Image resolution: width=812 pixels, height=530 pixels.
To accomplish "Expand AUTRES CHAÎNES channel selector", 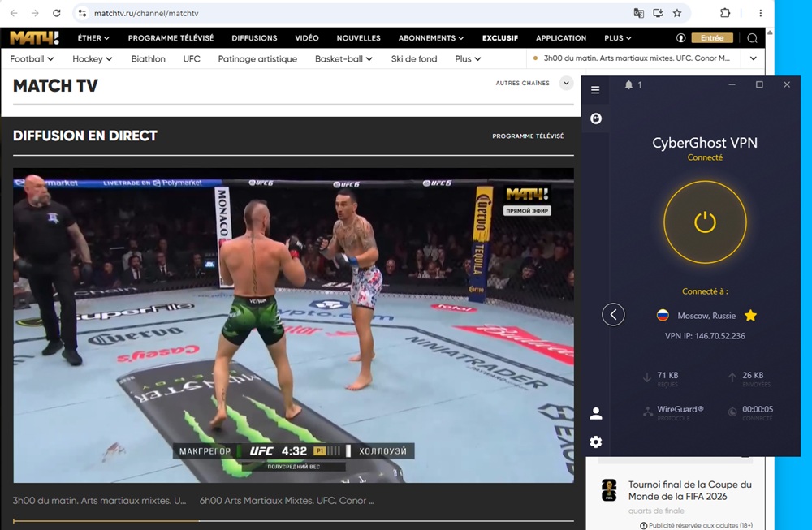I will coord(566,83).
